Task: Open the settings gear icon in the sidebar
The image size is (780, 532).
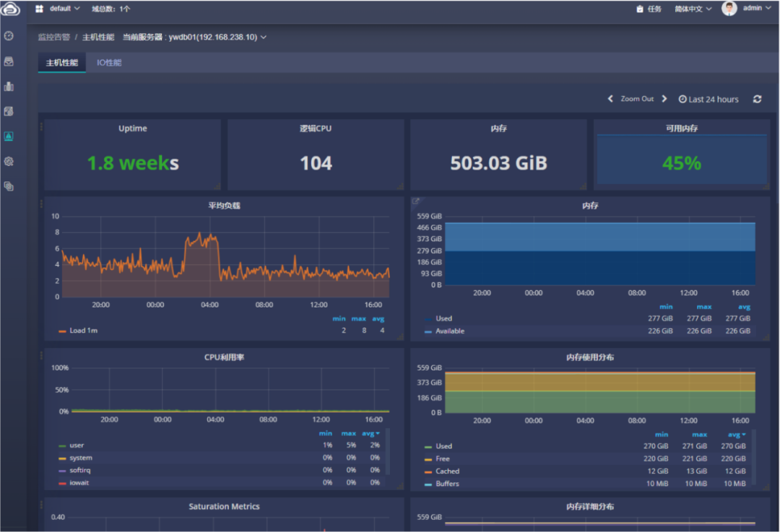Action: (9, 162)
